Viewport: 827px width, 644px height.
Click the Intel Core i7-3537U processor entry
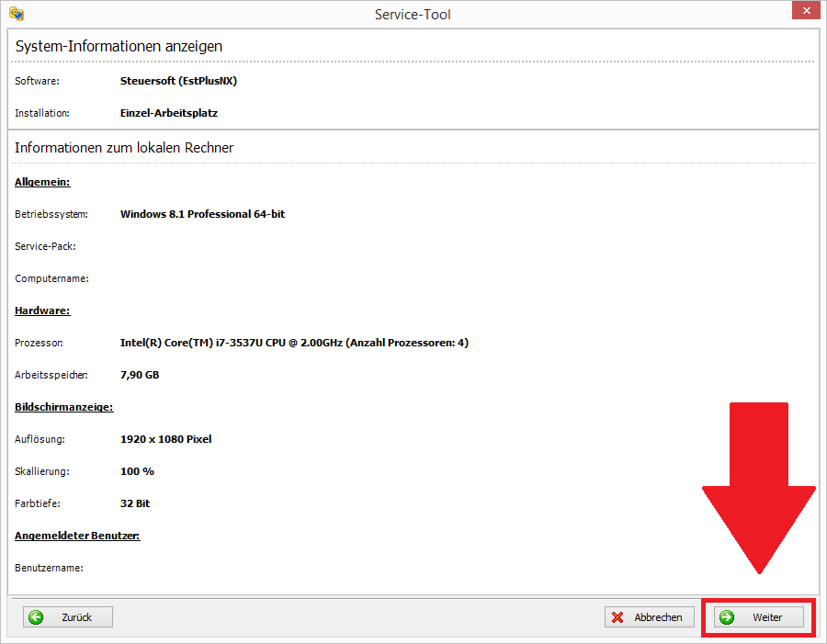[294, 343]
